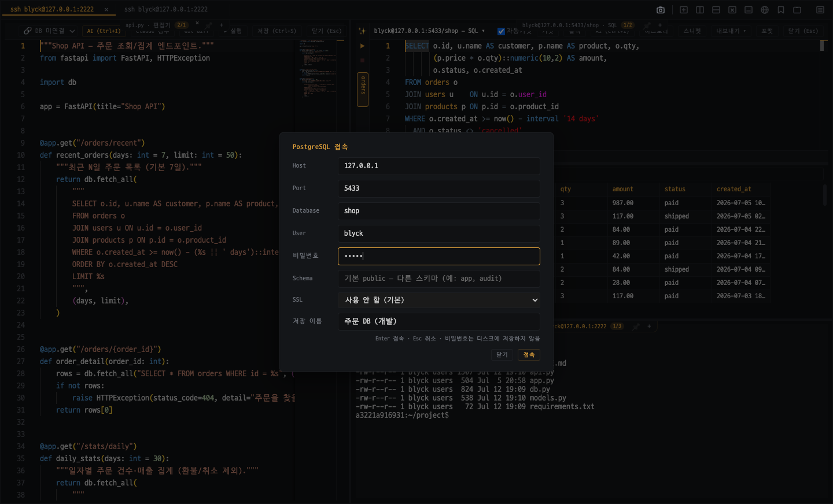This screenshot has width=833, height=504.
Task: Open the SQL connection selector dropdown
Action: pos(430,31)
